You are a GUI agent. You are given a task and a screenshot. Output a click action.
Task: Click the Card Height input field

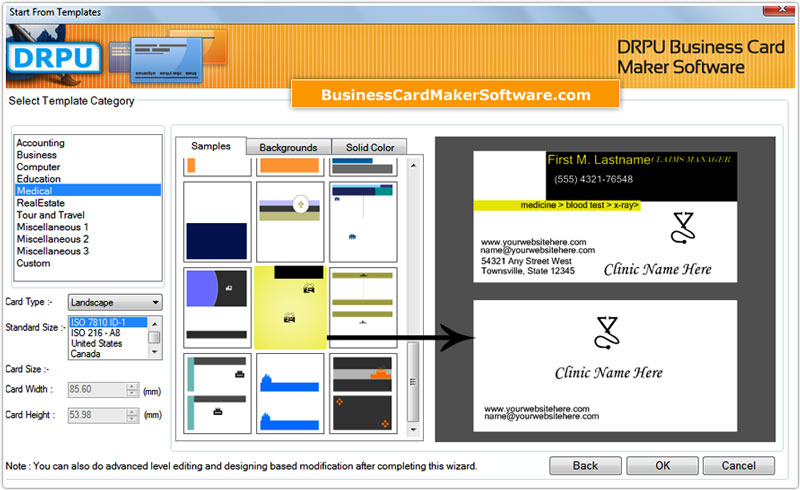pos(95,414)
